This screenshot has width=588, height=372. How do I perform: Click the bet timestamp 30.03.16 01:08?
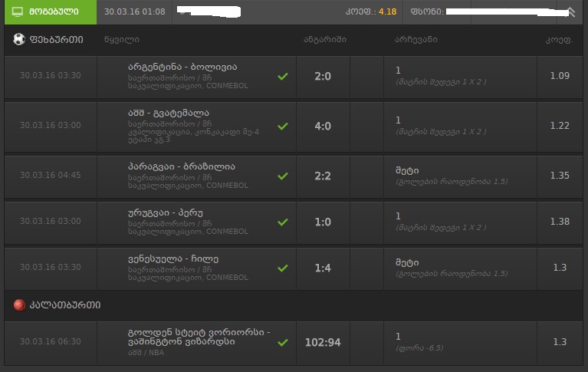coord(135,12)
